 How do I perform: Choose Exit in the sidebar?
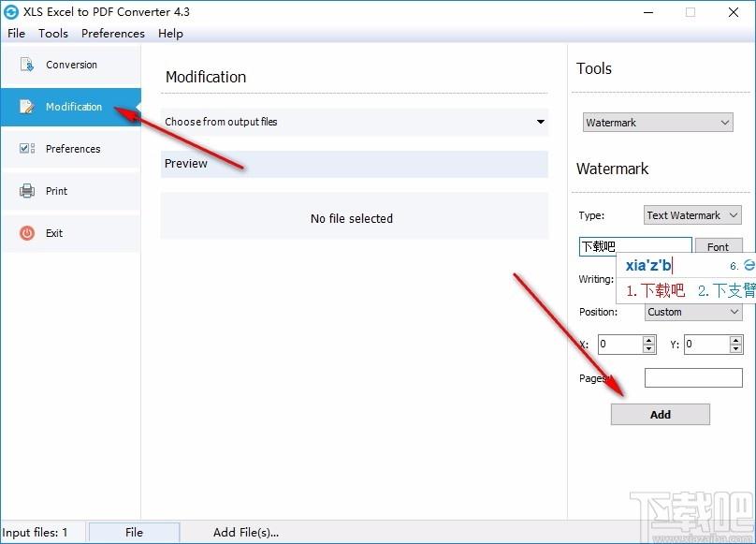tap(71, 233)
